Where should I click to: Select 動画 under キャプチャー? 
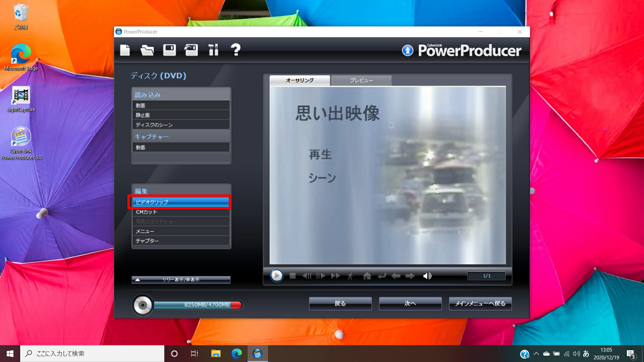(181, 147)
